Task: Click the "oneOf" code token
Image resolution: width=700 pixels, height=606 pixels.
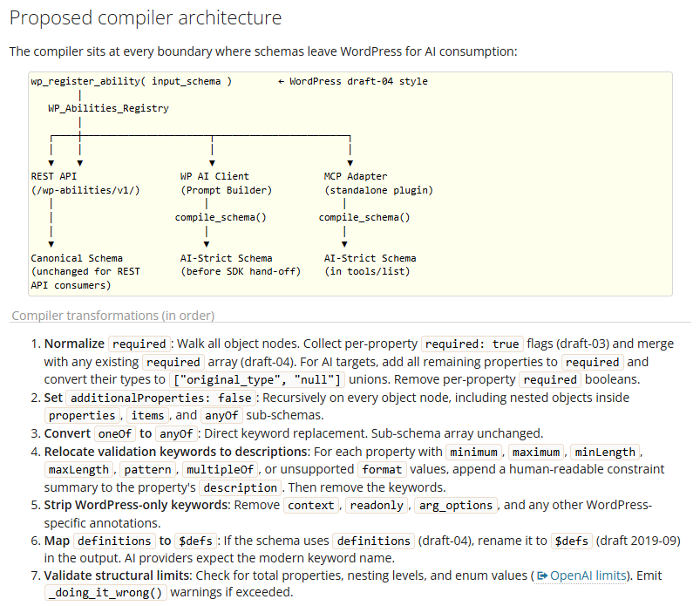Action: tap(115, 433)
